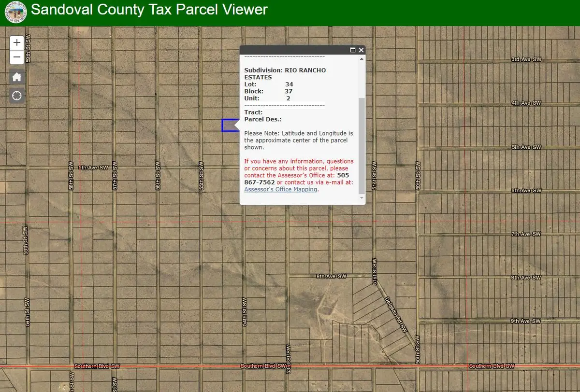
Task: Click the Sandoval County Tax Parcel Viewer title
Action: click(x=149, y=10)
